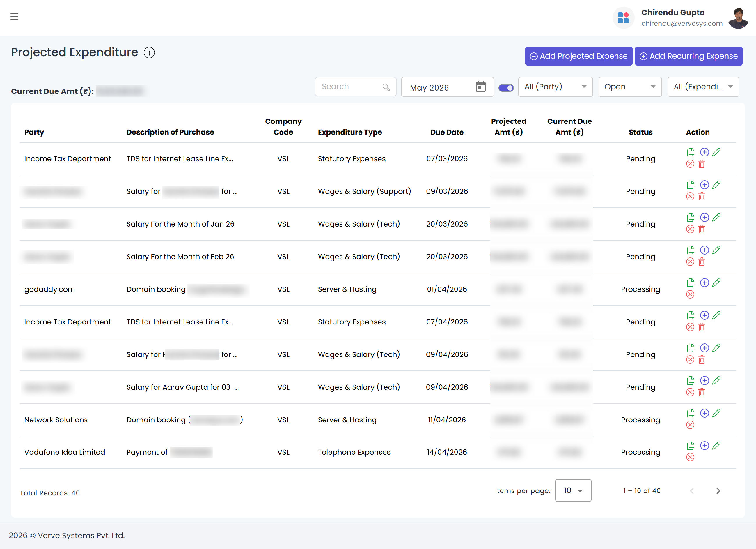Delete the Income Tax Department 07/03/2026 row
The image size is (756, 549).
[x=702, y=164]
